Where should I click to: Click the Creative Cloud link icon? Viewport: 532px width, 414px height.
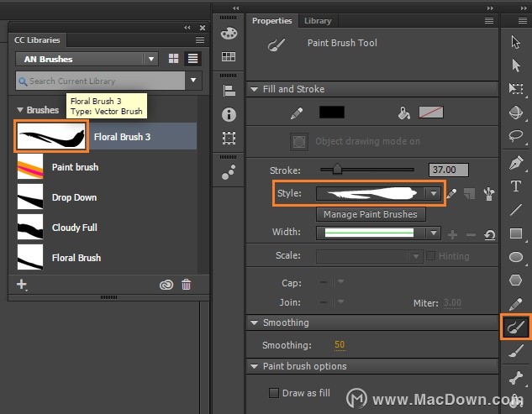pyautogui.click(x=166, y=285)
